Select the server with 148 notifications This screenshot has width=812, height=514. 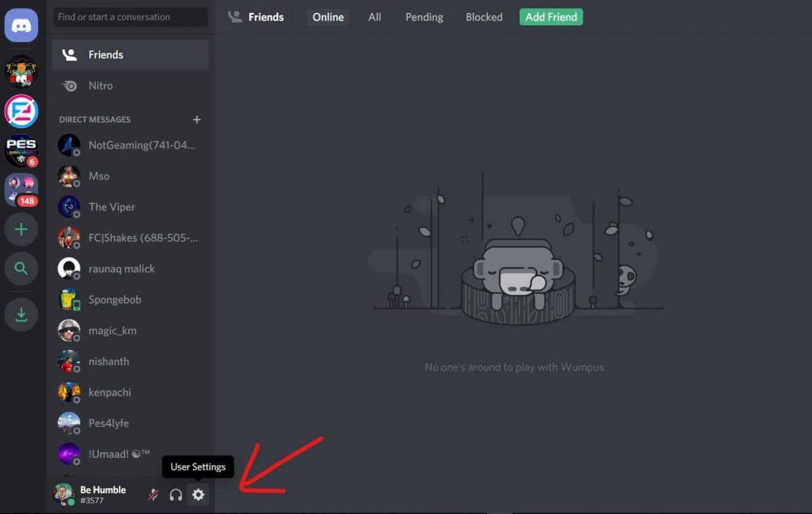(21, 190)
